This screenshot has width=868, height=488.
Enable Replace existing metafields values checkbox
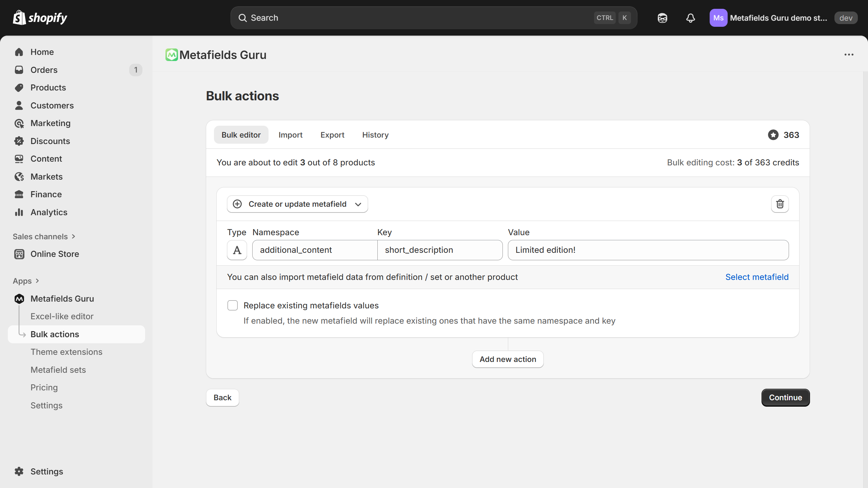click(233, 305)
